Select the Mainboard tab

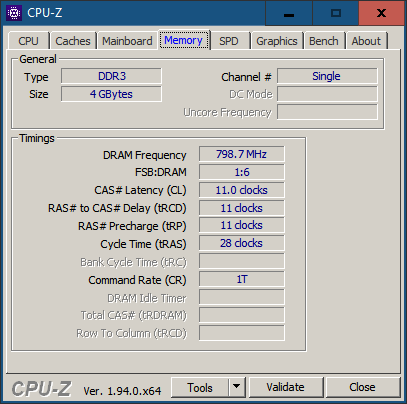[x=127, y=41]
